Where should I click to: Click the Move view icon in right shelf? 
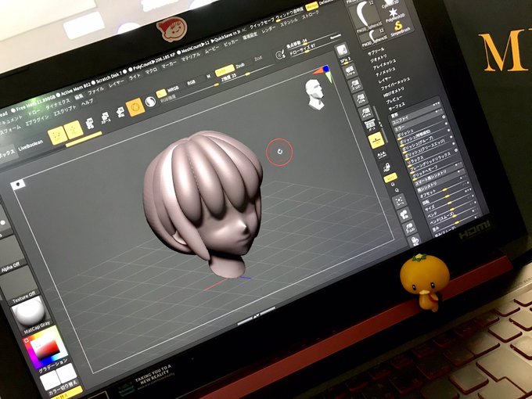pos(404,215)
